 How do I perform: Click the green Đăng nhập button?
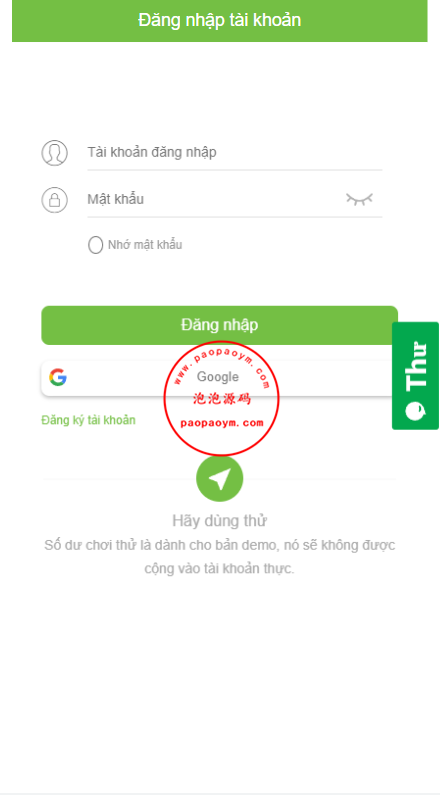click(219, 325)
